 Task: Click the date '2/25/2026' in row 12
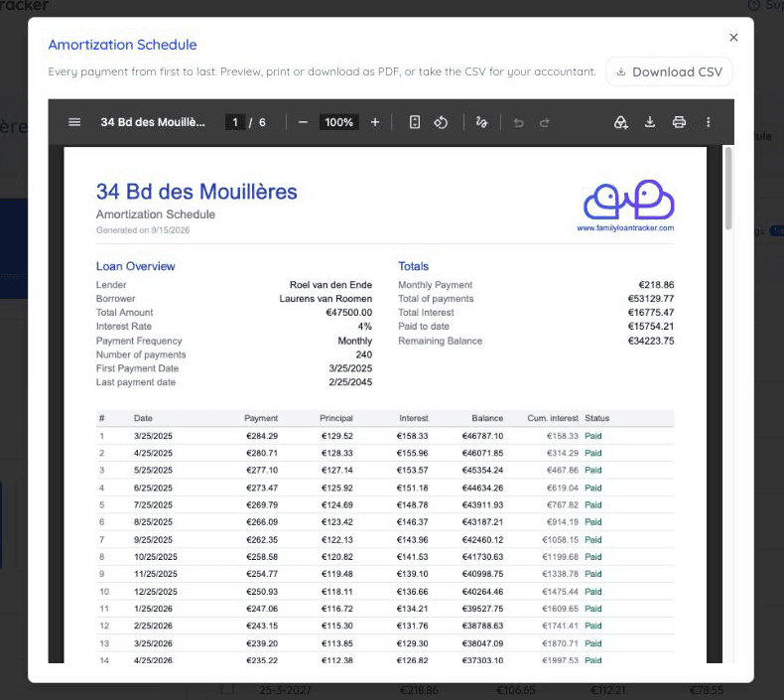153,626
